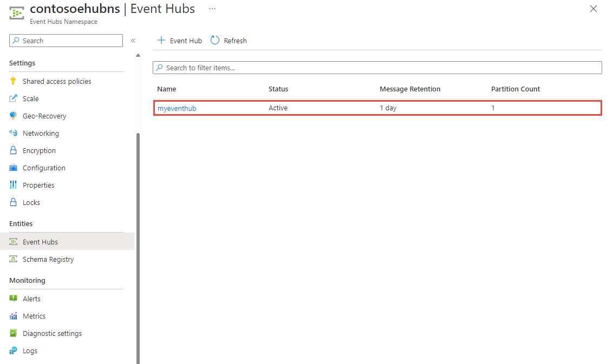The height and width of the screenshot is (364, 613).
Task: Select the Configuration toolbox icon
Action: pos(14,167)
